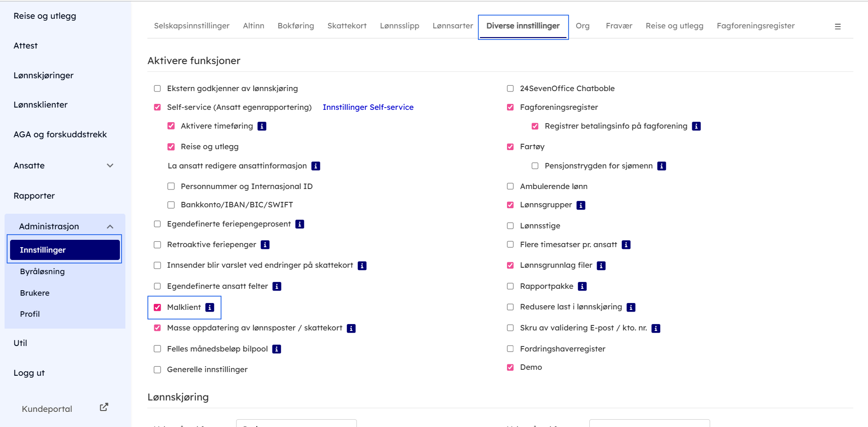Open the Lønnsarter tab
The width and height of the screenshot is (868, 427).
click(453, 26)
